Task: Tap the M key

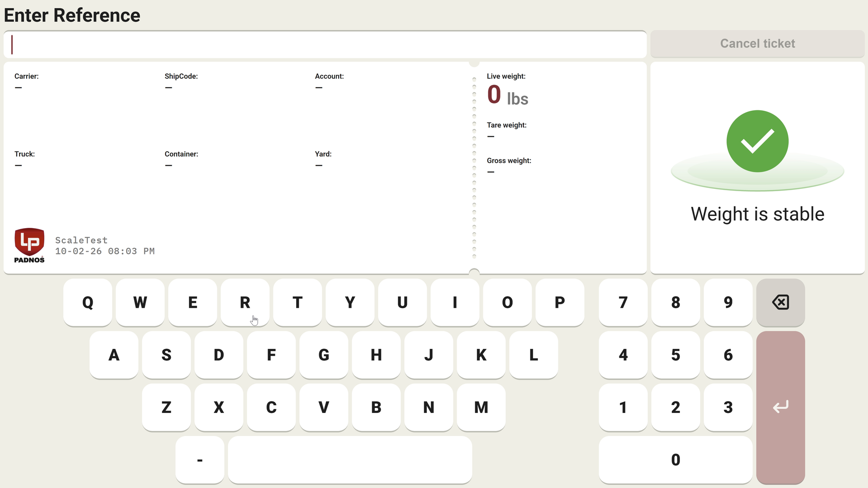Action: [481, 407]
